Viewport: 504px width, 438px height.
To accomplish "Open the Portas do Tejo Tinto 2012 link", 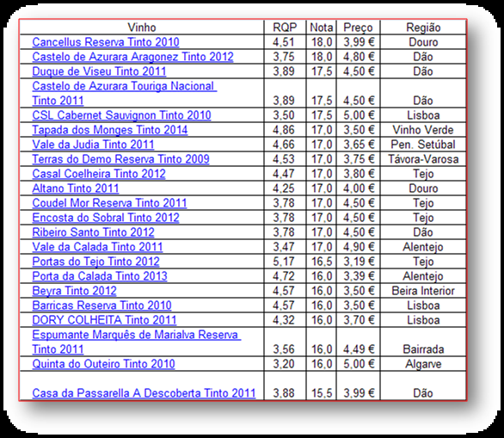I will pos(95,262).
